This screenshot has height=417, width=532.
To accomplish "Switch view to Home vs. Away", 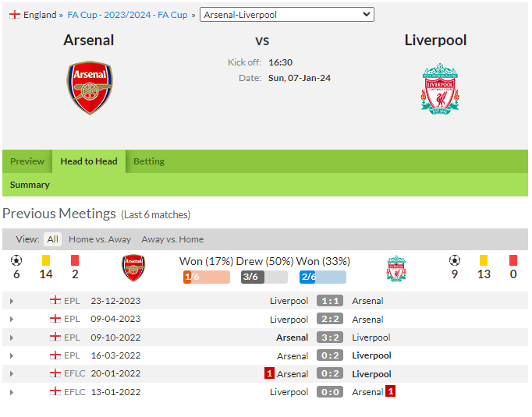I will [x=100, y=239].
